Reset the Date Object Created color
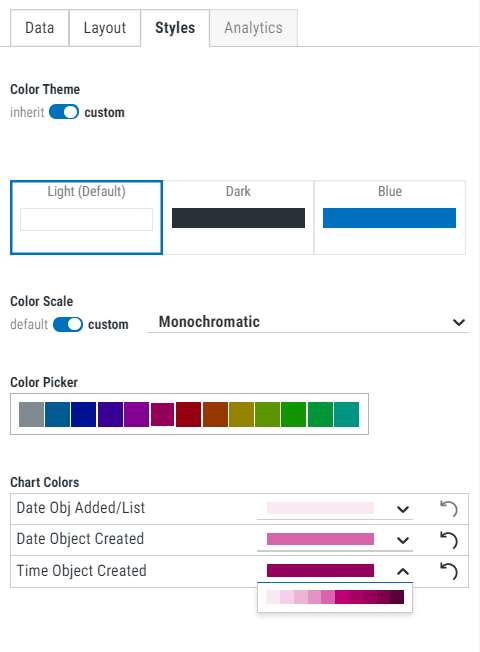The image size is (480, 652). coord(449,540)
